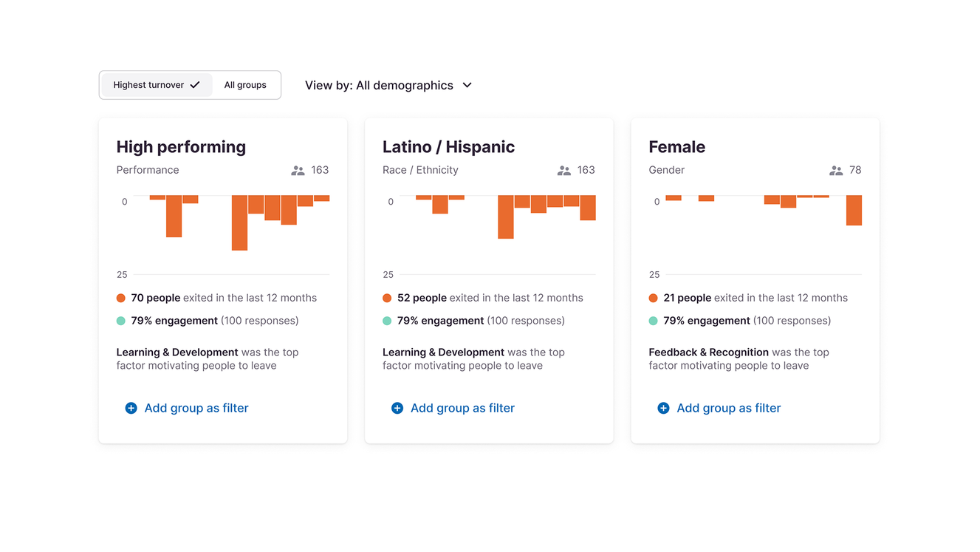Expand the chevron next to All demographics

coord(467,85)
